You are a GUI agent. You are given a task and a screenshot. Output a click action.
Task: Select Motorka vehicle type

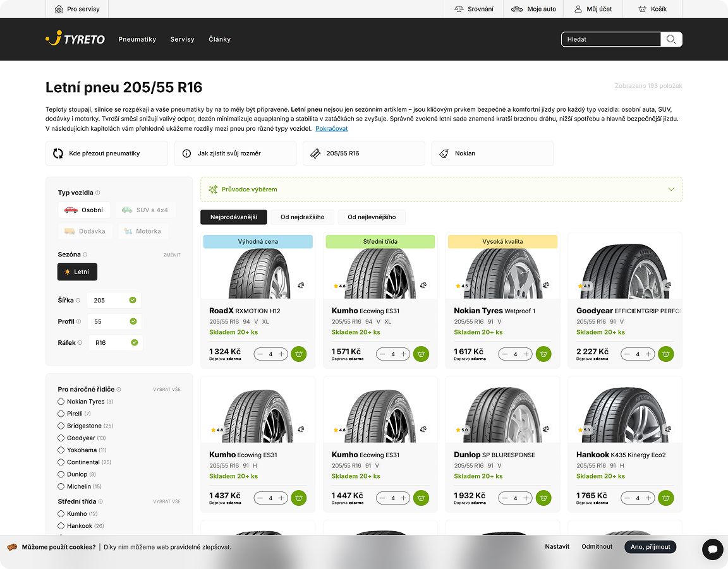[x=143, y=231]
